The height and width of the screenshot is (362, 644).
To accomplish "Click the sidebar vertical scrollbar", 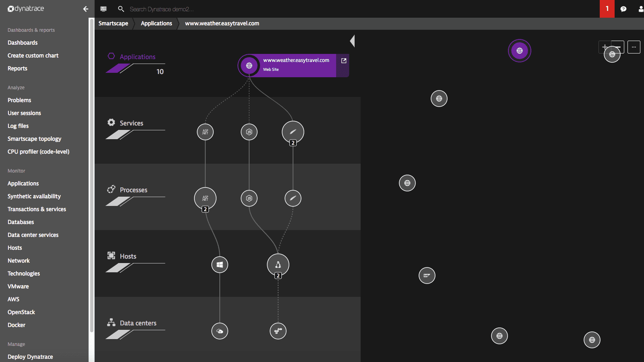I will [x=91, y=175].
